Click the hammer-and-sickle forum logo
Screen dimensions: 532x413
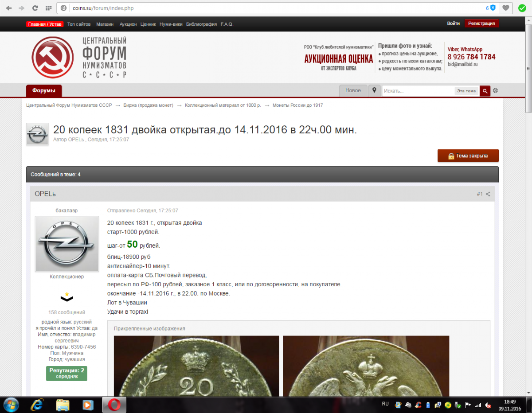click(x=53, y=57)
